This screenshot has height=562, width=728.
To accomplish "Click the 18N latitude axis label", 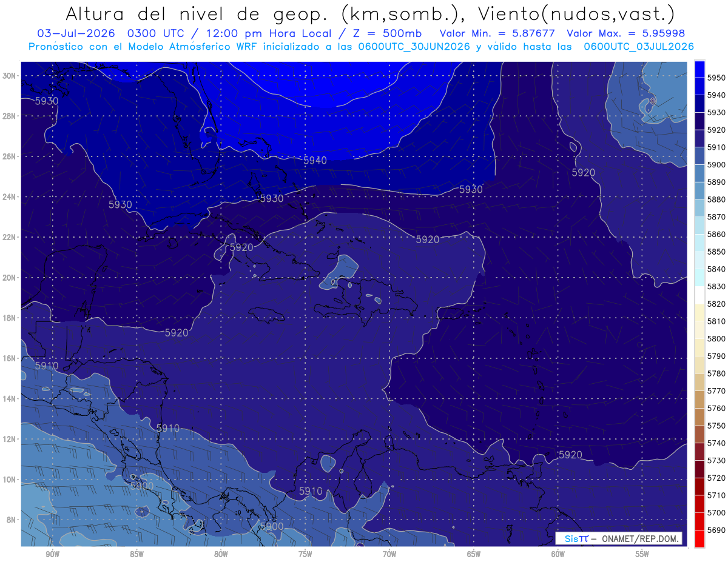I will pyautogui.click(x=8, y=318).
